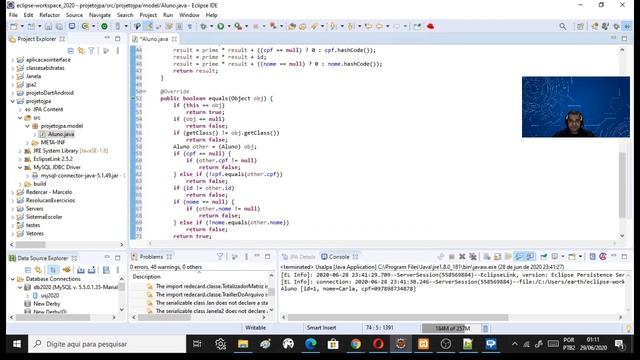Select the Redecar - Marcelo project
The height and width of the screenshot is (360, 640).
49,192
